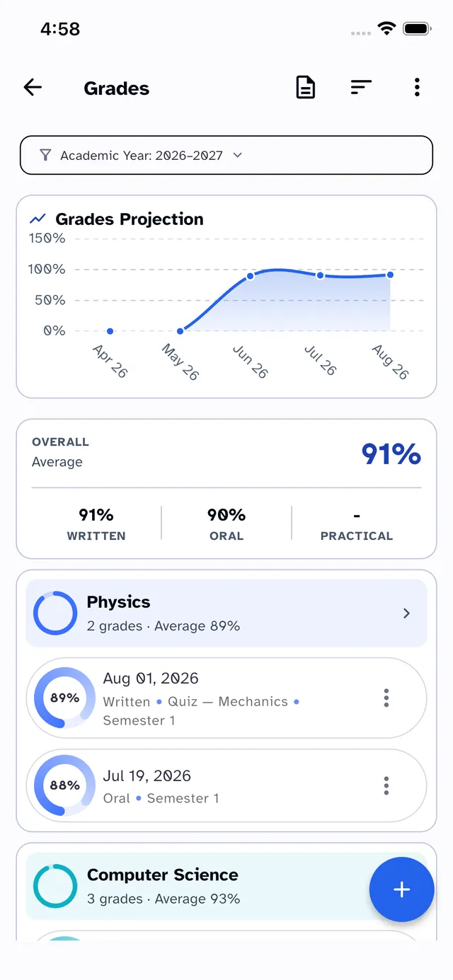Open options for Jul 19, 2026 grade
Screen dimensions: 453x980
386,785
